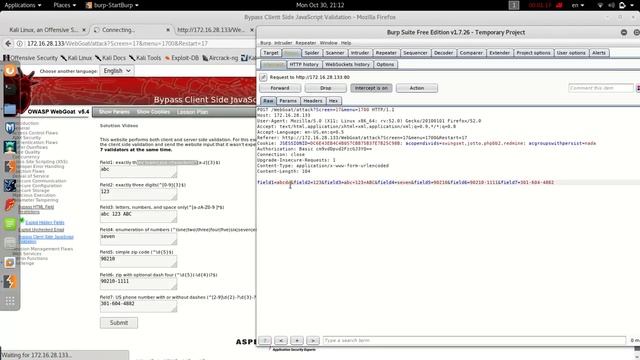Click the Burp search term field
Viewport: 640px width, 360px height.
click(474, 340)
